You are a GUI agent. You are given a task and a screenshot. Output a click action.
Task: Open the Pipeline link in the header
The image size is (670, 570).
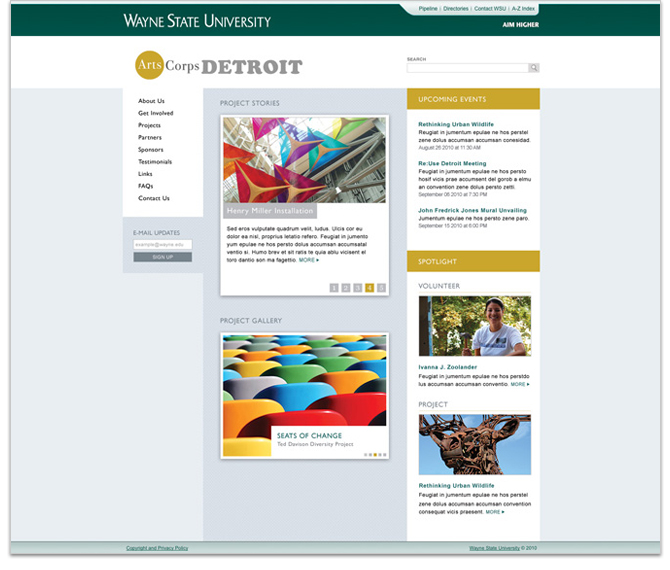coord(428,9)
